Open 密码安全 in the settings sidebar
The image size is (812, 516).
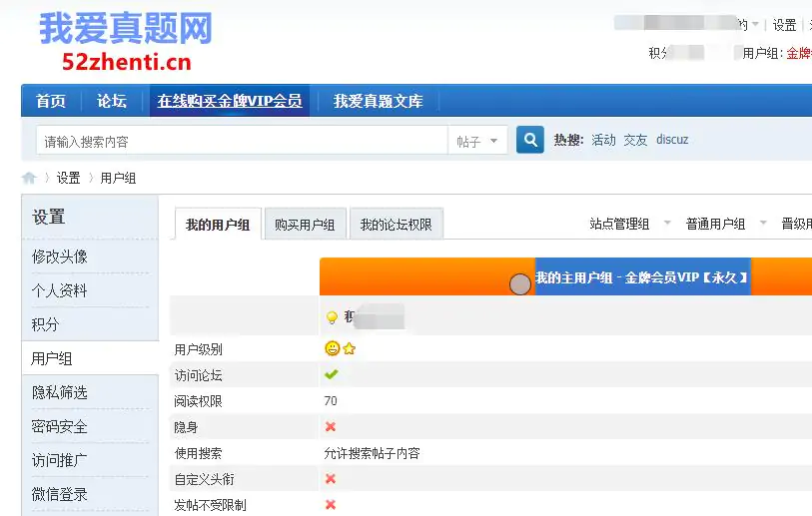click(60, 426)
